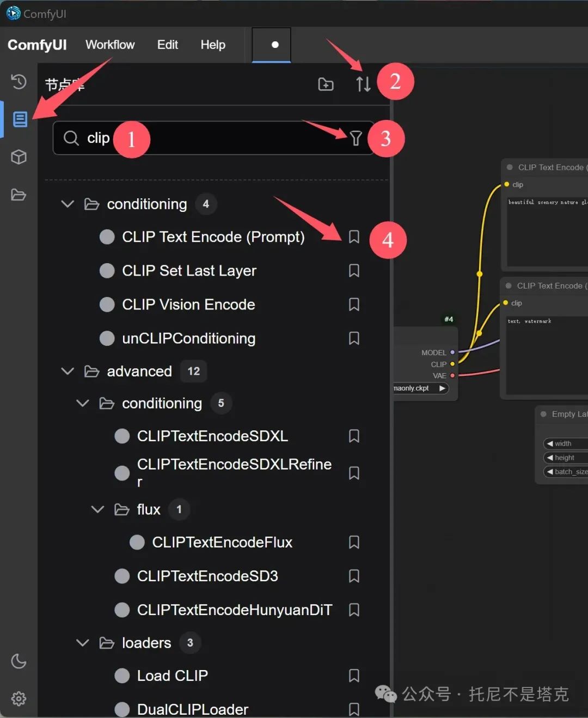
Task: Select CLIPTextEncodeSD3 node entry
Action: point(207,576)
